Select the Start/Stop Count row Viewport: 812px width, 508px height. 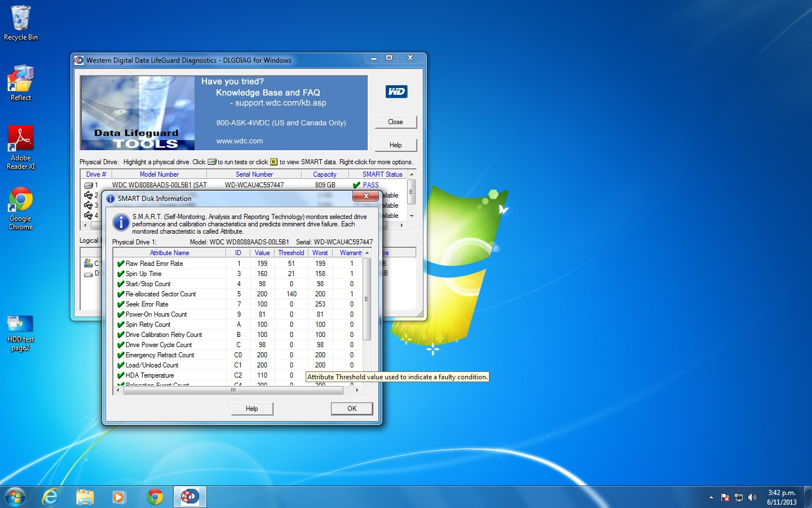coord(238,284)
